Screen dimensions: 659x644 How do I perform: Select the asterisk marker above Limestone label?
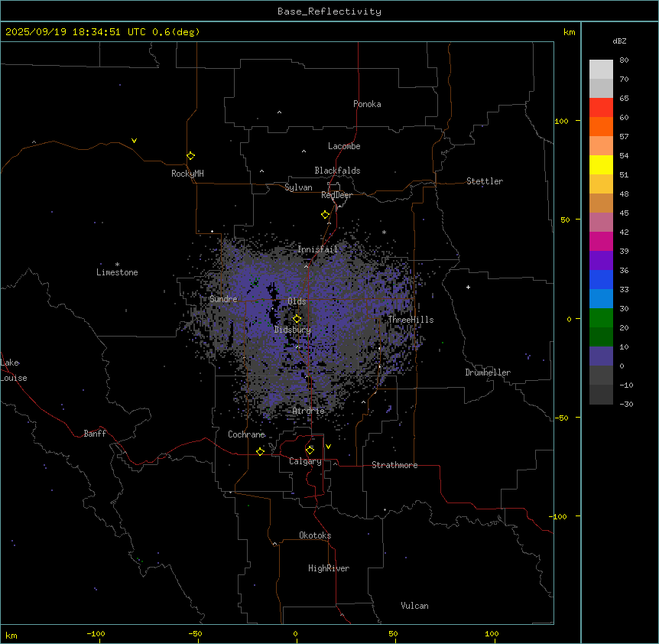(117, 264)
